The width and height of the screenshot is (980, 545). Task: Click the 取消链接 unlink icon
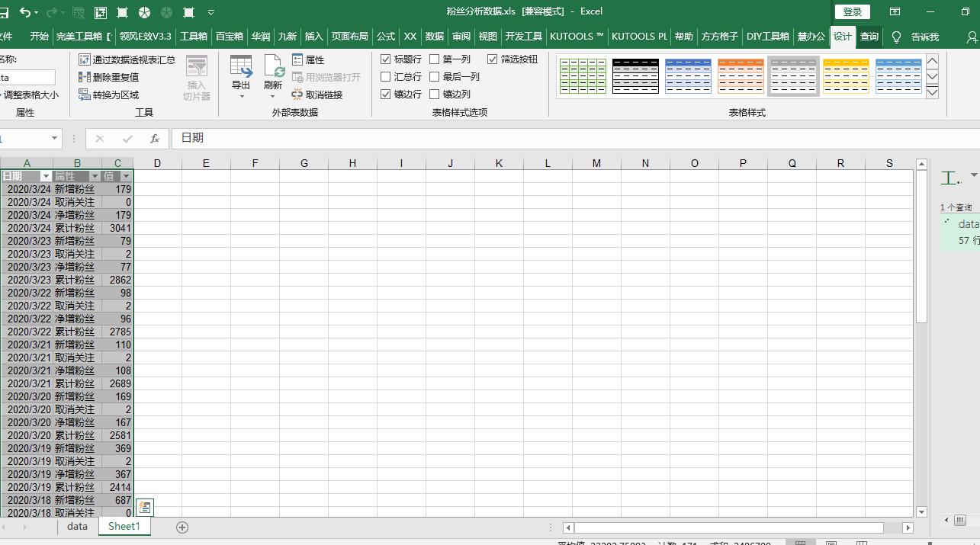[x=317, y=95]
